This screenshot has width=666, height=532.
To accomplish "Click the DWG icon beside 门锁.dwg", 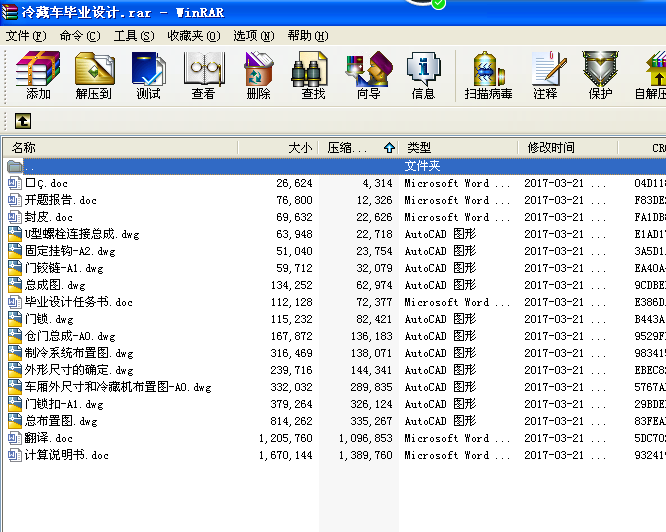I will coord(14,319).
